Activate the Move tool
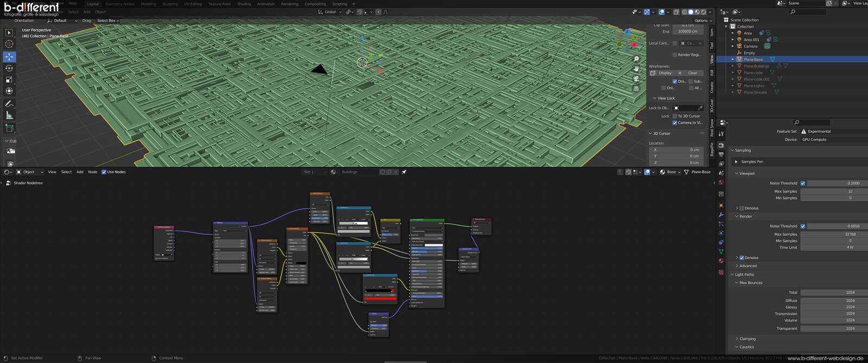 click(x=9, y=56)
